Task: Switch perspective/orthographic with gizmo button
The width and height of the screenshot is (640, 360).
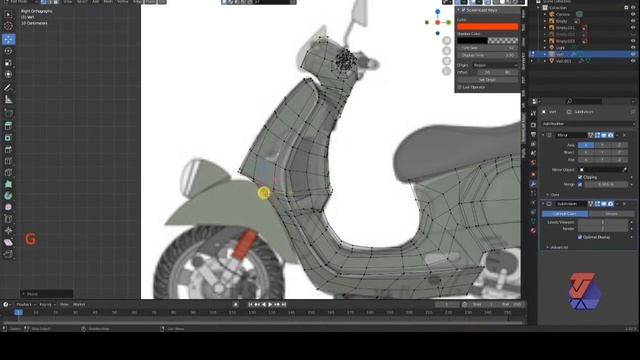Action: tap(447, 71)
